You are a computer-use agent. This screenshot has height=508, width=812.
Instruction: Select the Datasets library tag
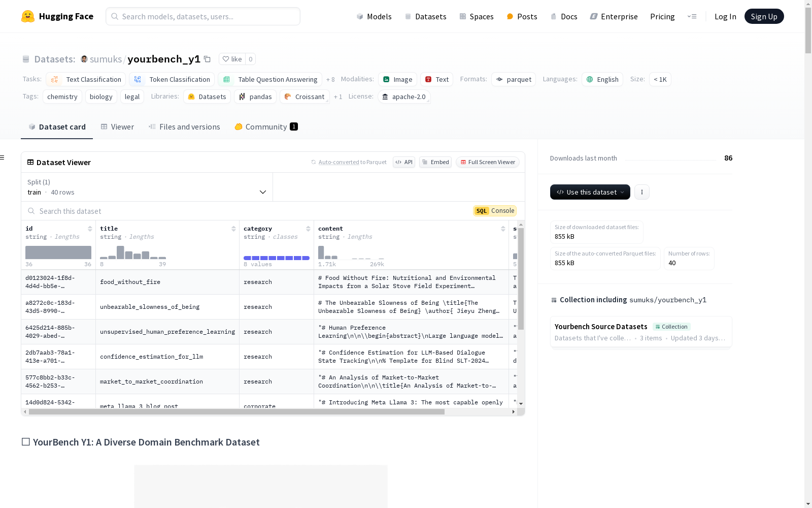[x=207, y=97]
